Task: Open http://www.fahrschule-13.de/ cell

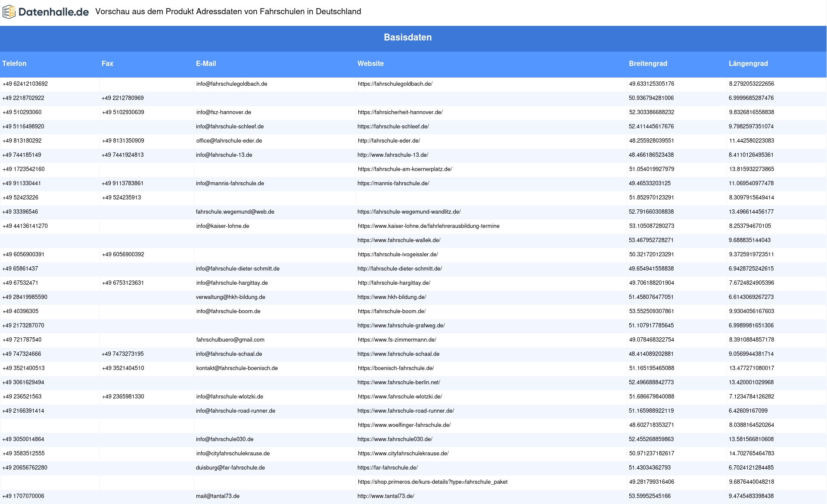Action: coord(393,155)
